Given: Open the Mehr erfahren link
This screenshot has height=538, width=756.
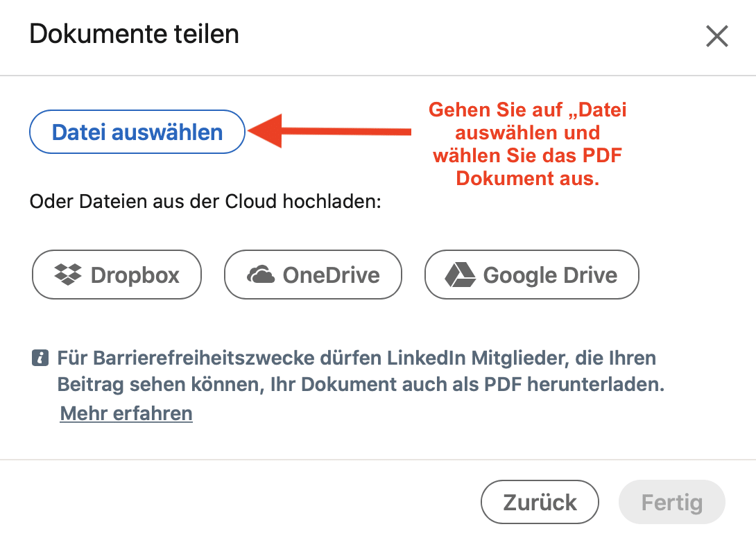Looking at the screenshot, I should point(126,414).
